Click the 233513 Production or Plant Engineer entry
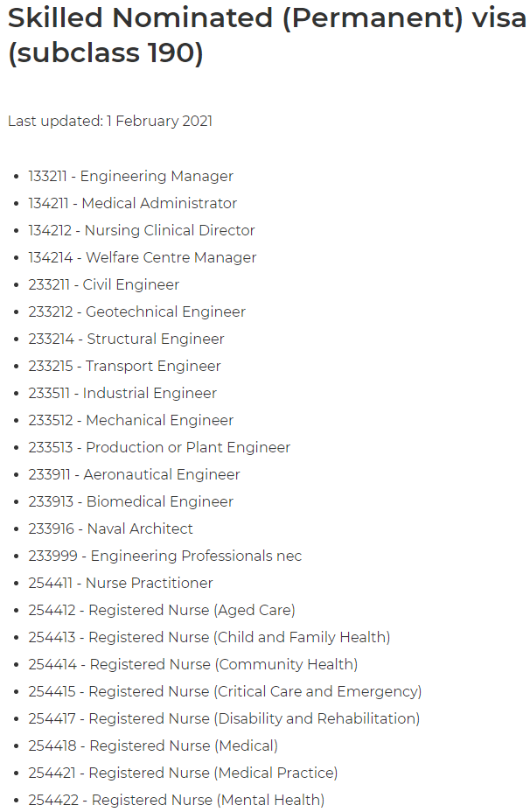530x812 pixels. coord(159,447)
